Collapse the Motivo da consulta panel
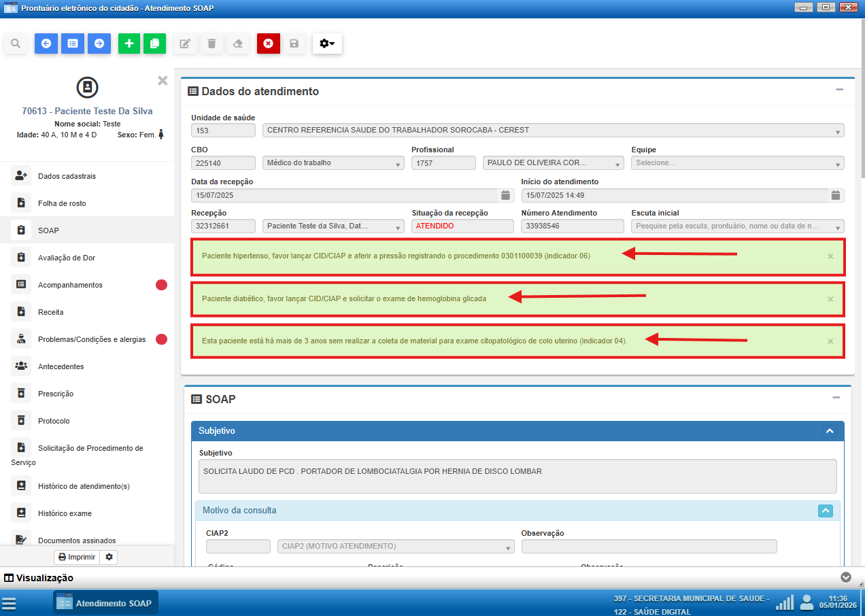 coord(825,511)
